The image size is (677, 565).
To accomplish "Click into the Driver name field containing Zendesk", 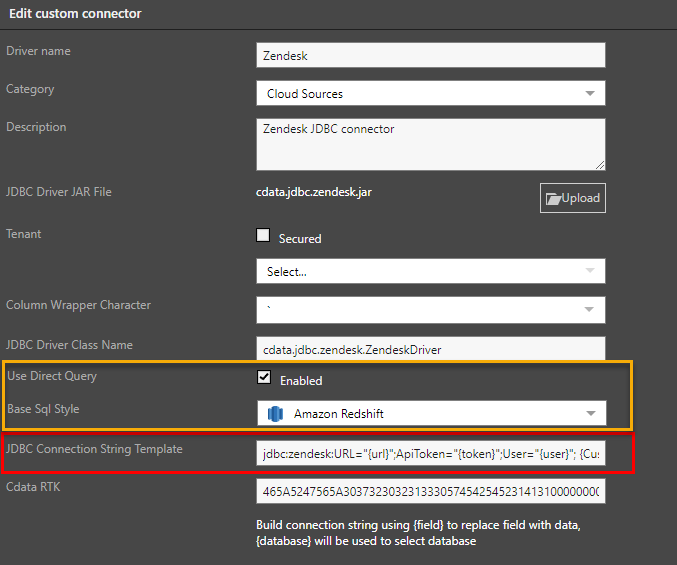I will (430, 55).
